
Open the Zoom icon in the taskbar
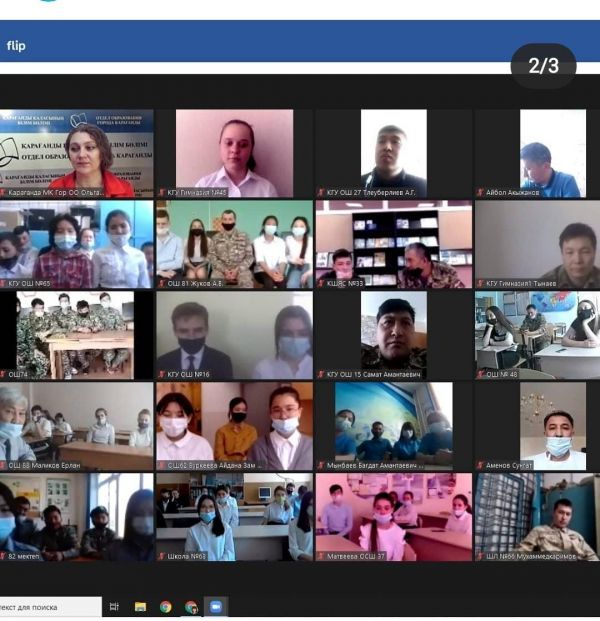point(215,606)
